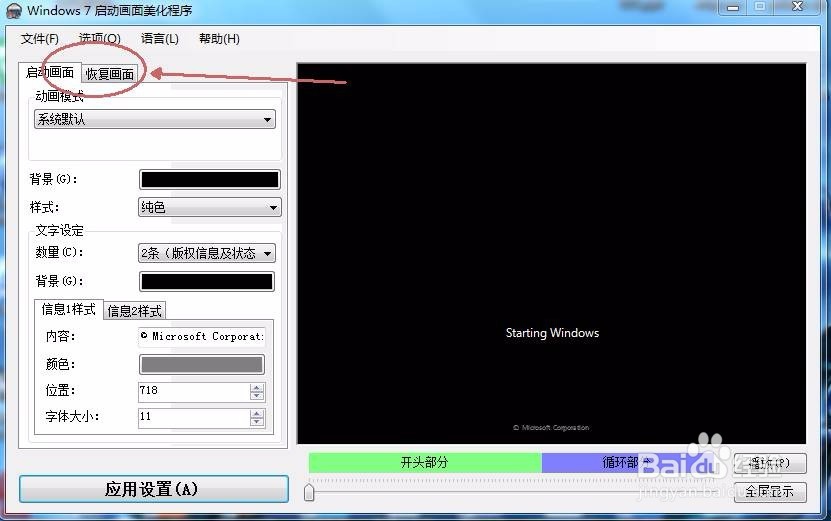This screenshot has height=521, width=831.
Task: Click the green 开头部分 segment
Action: click(x=425, y=462)
